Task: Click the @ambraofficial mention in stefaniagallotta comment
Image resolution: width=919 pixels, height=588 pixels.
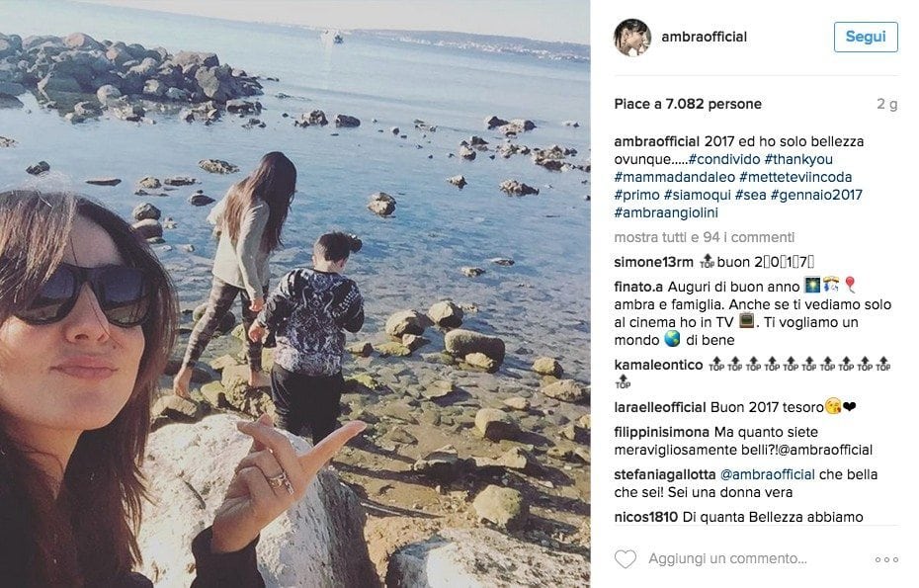Action: coord(767,475)
